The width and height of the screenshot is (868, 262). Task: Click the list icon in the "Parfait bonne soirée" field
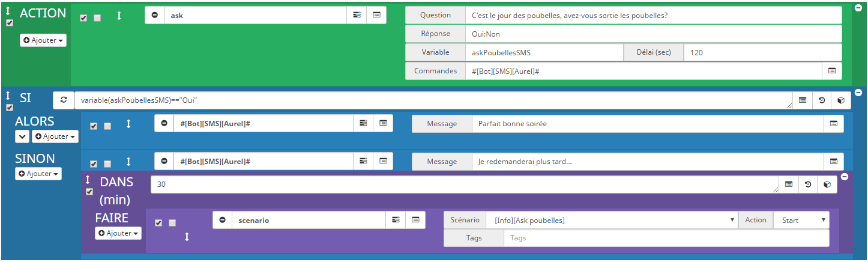(x=833, y=124)
